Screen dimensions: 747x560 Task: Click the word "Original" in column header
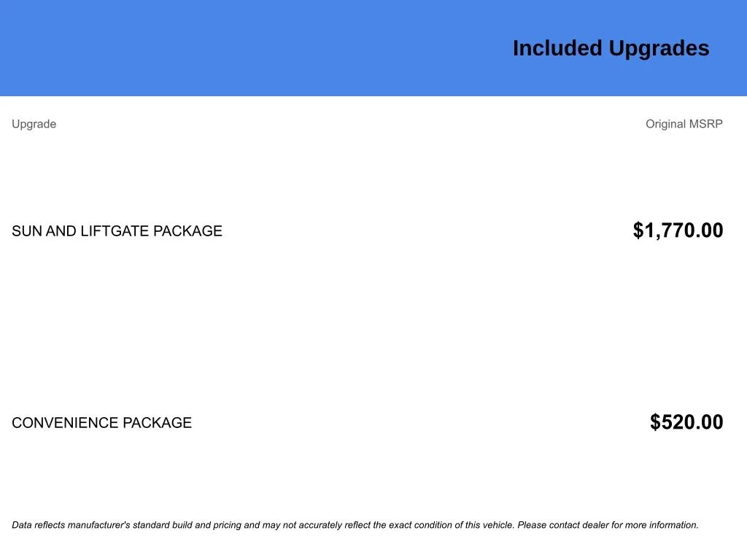(665, 124)
